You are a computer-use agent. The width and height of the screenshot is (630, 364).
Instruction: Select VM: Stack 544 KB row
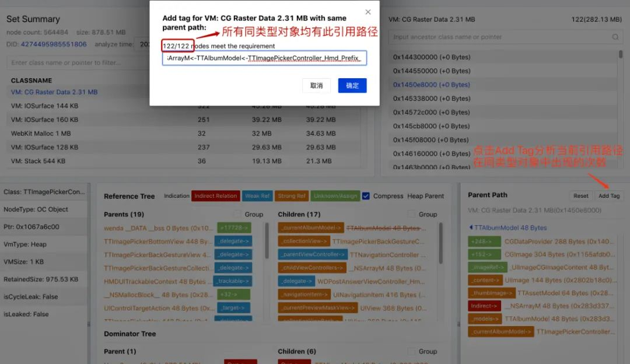point(183,160)
